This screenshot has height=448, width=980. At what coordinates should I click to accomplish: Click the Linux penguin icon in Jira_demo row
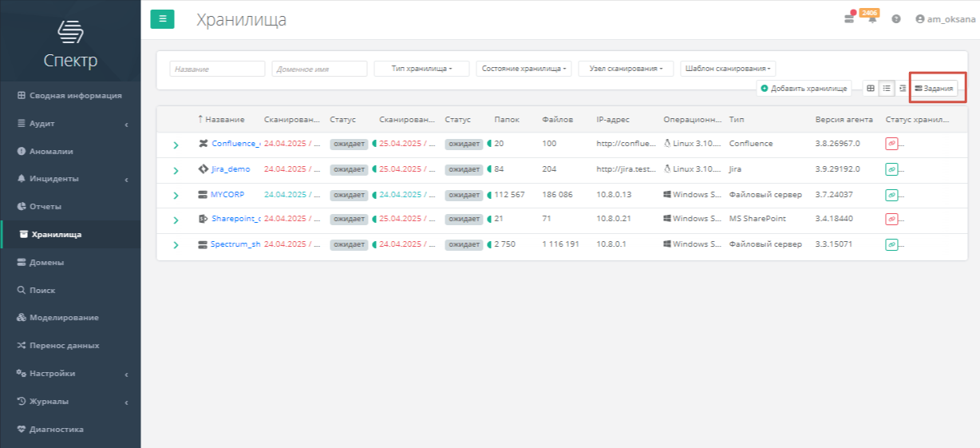pos(668,169)
